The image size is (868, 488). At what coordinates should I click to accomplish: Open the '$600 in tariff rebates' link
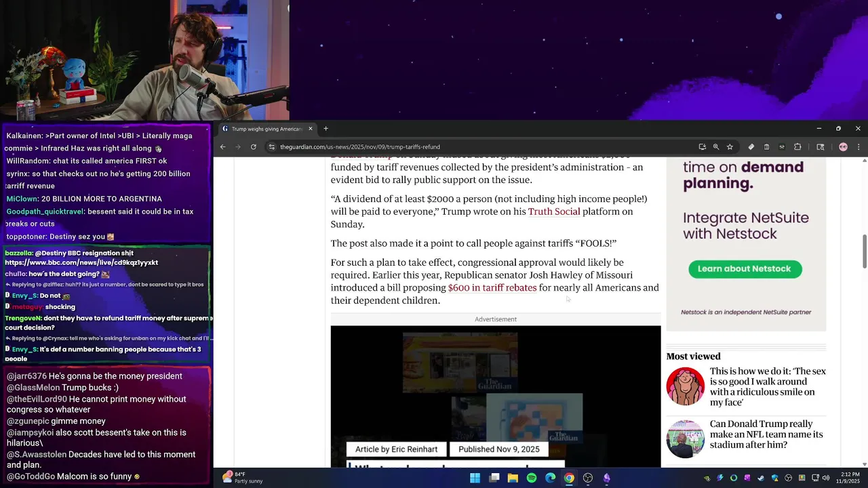[492, 287]
